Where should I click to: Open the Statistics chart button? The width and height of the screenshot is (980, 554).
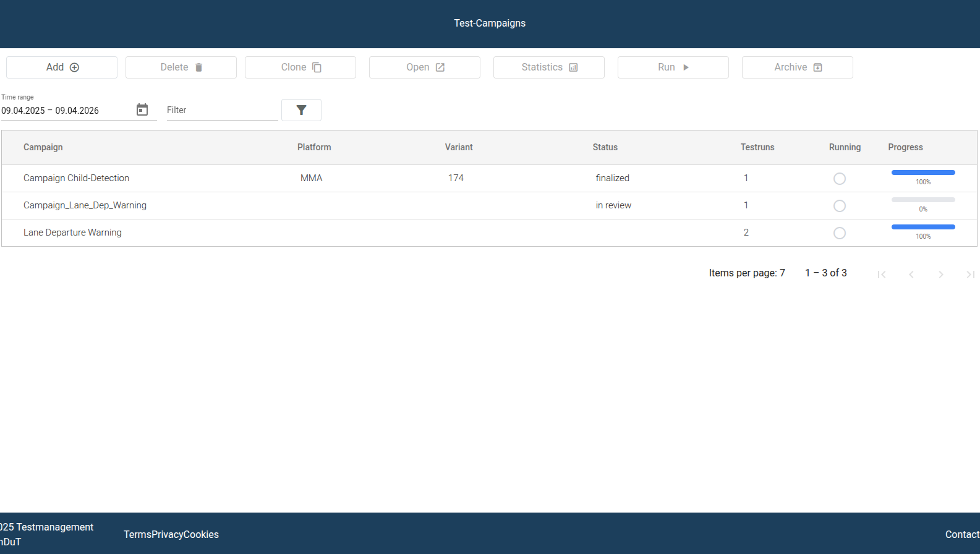[x=548, y=67]
